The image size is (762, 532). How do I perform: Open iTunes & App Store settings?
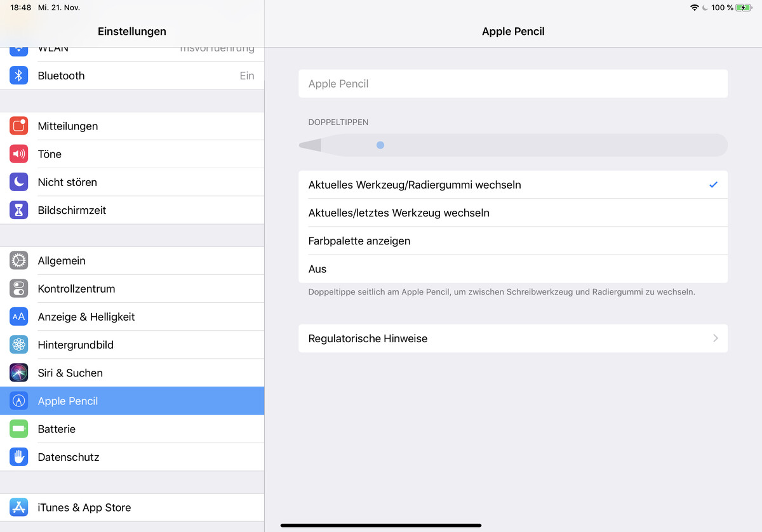(84, 508)
